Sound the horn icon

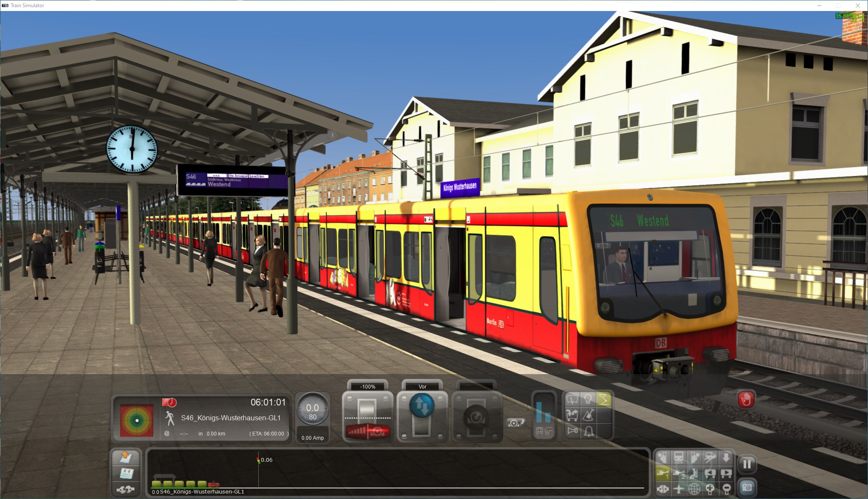(572, 431)
